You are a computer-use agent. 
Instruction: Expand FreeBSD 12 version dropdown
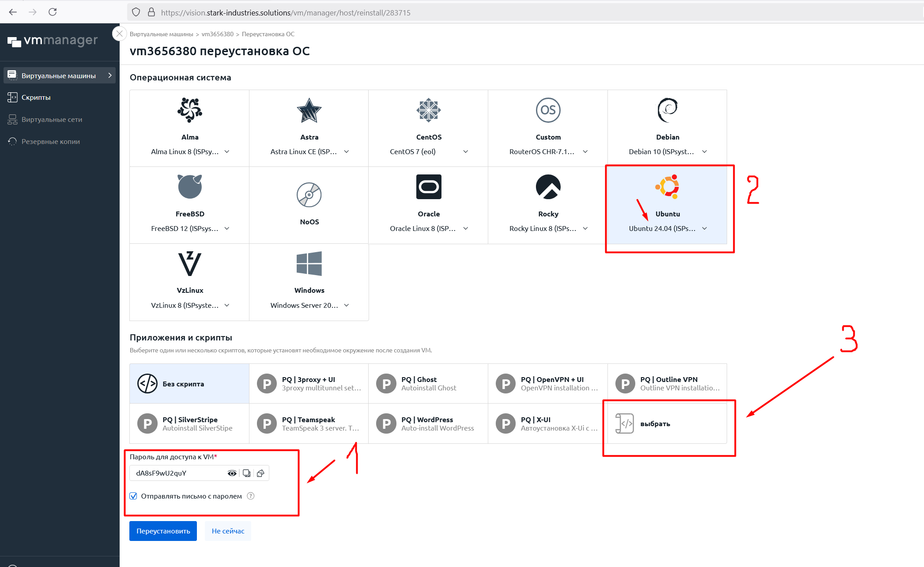tap(190, 228)
